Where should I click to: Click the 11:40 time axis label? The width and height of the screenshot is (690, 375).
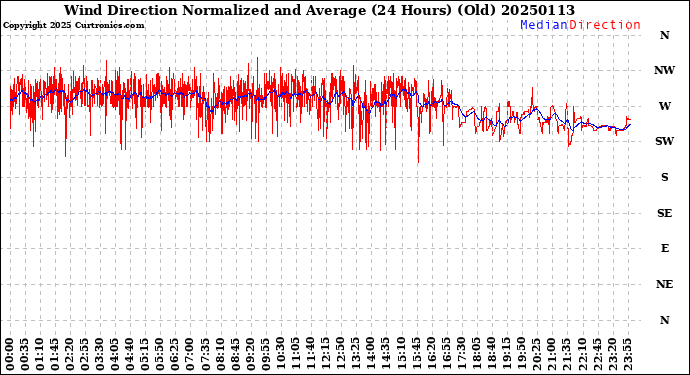(x=310, y=354)
